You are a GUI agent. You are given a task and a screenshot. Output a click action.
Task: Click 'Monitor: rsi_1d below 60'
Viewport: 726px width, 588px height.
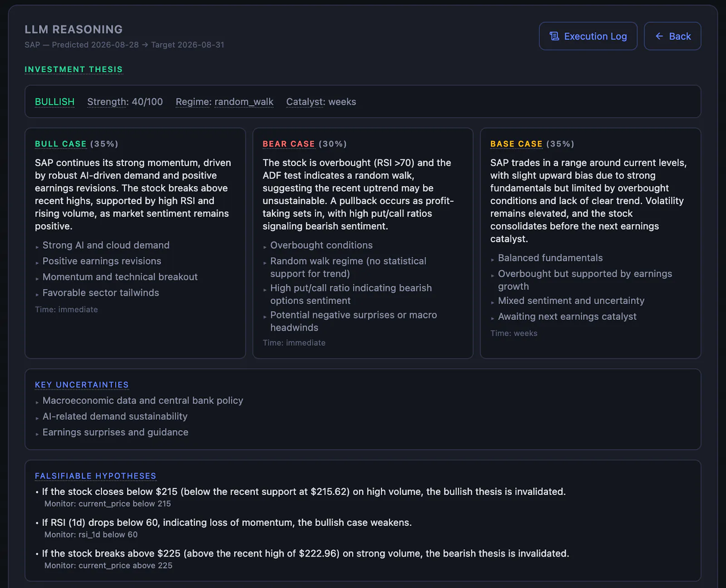(91, 534)
